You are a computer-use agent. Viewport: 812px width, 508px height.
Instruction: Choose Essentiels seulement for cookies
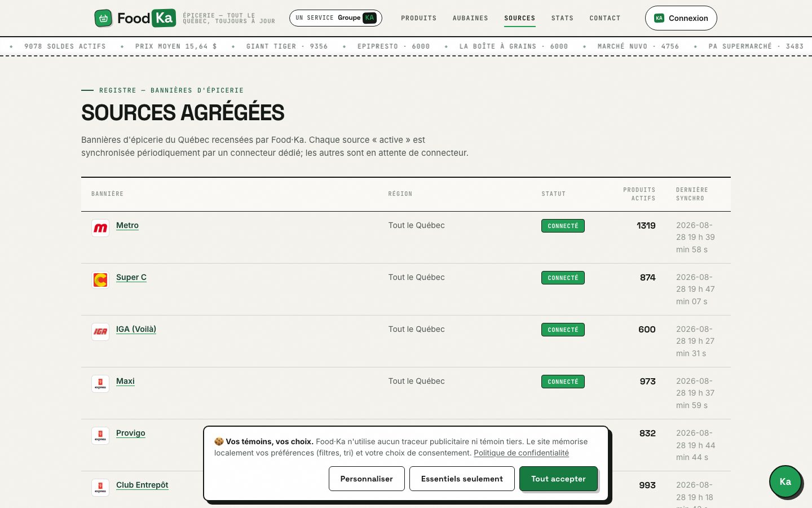(462, 479)
